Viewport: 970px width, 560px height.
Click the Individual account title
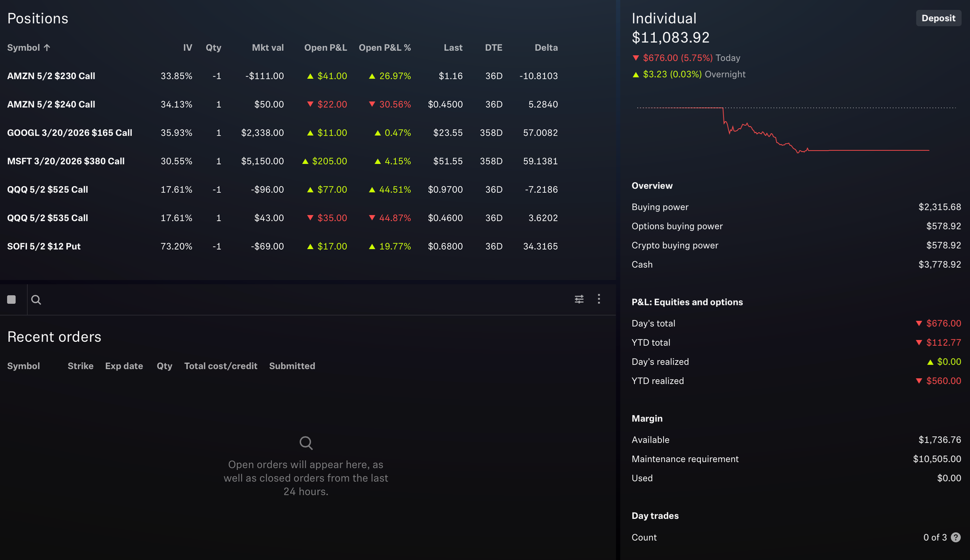tap(664, 18)
